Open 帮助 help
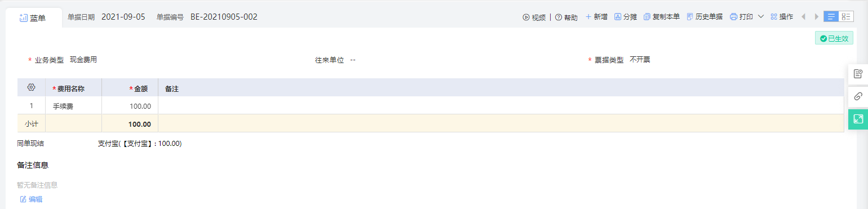The image size is (868, 209). [x=566, y=17]
